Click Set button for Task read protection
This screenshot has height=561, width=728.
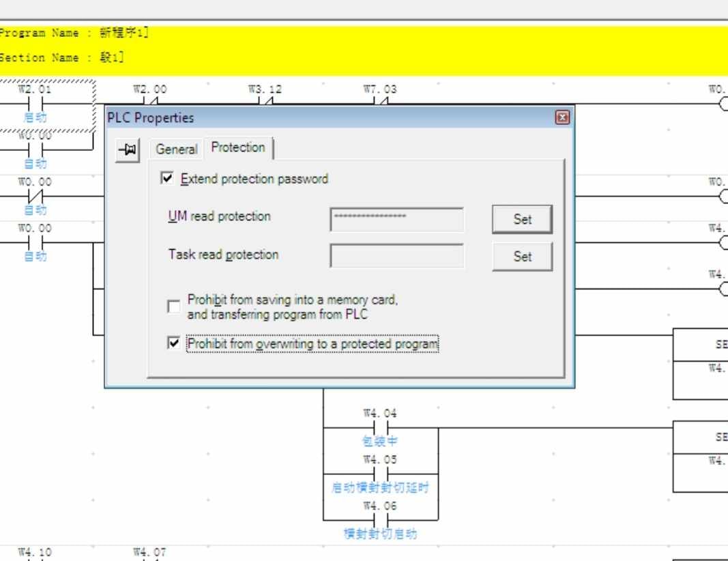point(523,256)
